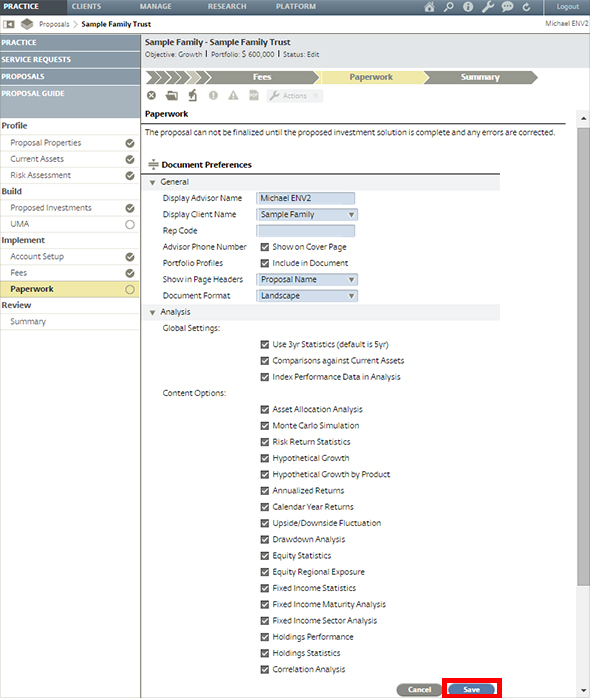Click the open folder icon in toolbar
This screenshot has width=590, height=698.
click(x=172, y=95)
